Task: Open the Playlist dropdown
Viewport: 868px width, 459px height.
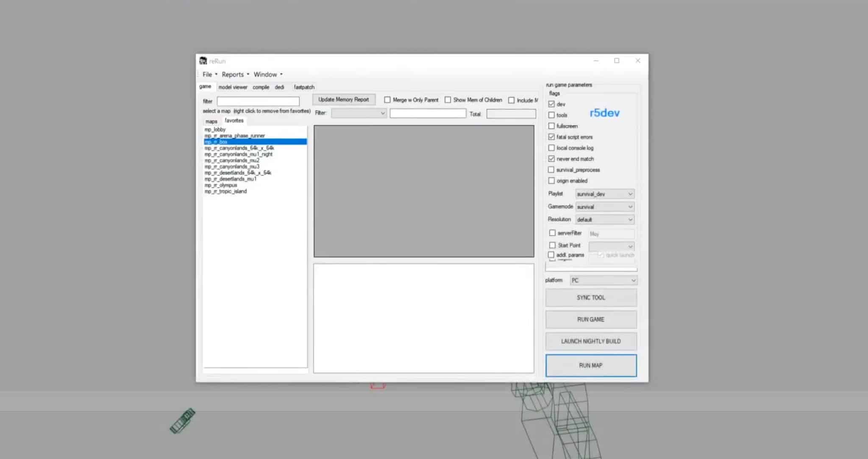Action: (604, 194)
